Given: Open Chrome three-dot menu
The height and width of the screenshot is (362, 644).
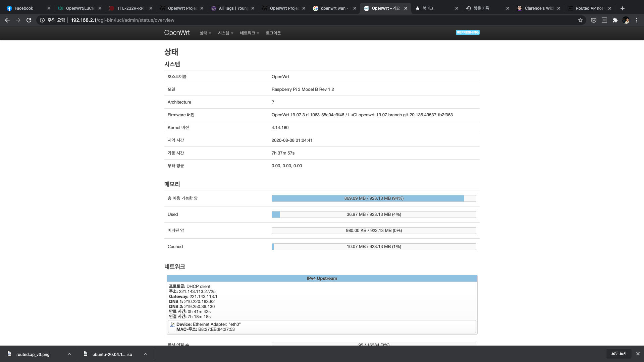Looking at the screenshot, I should (x=637, y=20).
